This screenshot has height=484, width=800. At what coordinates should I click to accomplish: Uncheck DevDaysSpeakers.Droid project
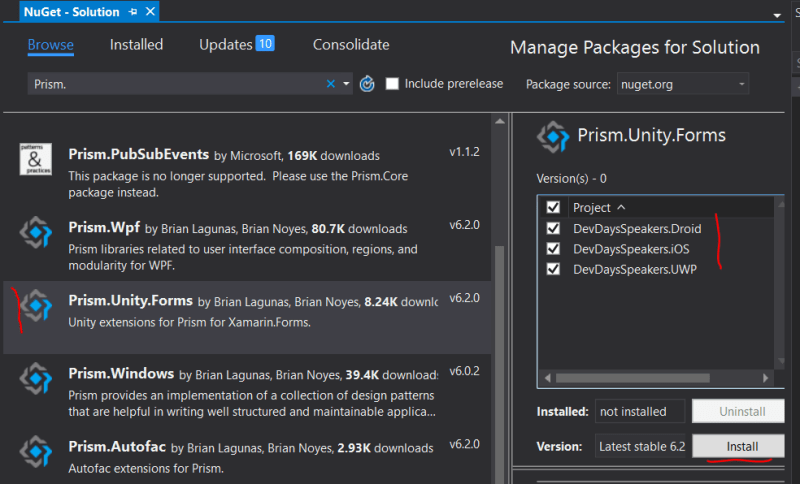click(x=553, y=228)
